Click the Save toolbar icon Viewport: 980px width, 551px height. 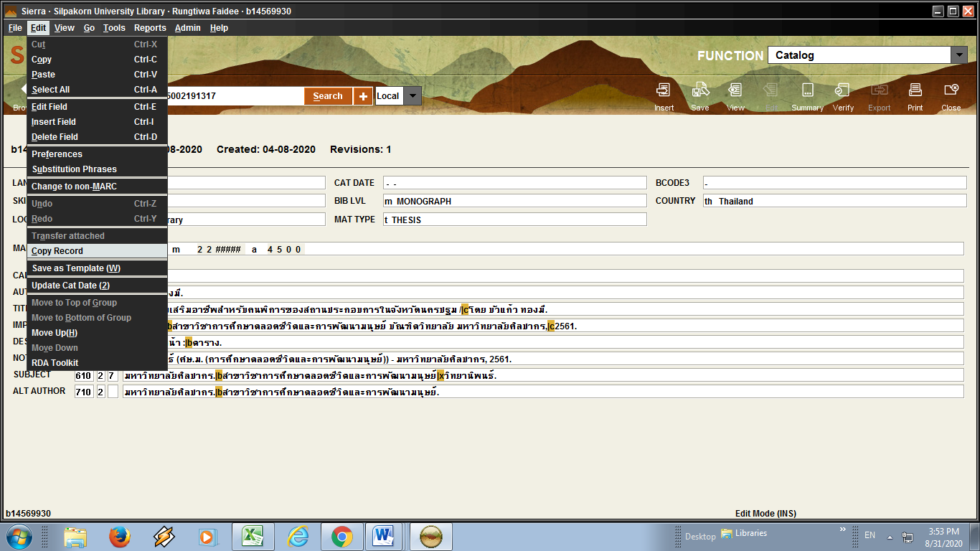(699, 97)
